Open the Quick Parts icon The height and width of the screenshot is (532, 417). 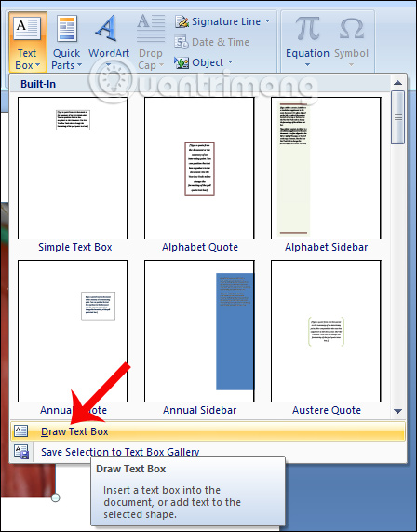[67, 29]
